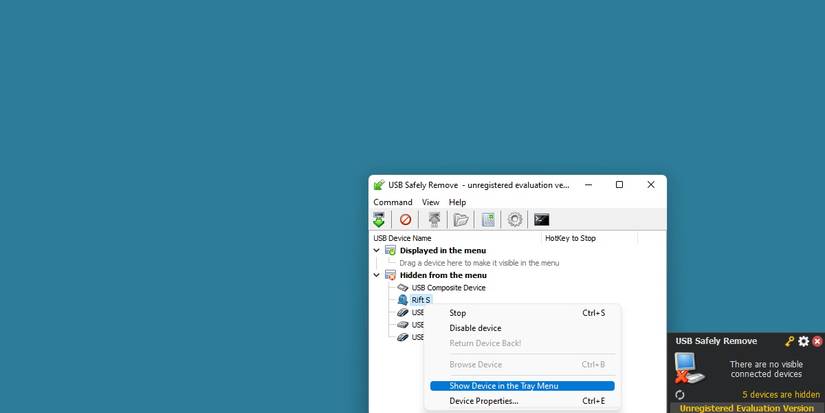Click the grayed-out Return Device Back toolbar icon

pos(434,219)
